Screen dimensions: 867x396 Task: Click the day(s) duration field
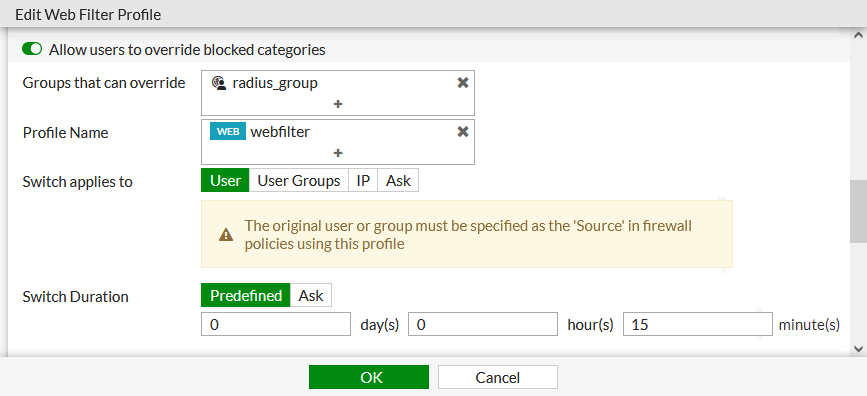276,324
